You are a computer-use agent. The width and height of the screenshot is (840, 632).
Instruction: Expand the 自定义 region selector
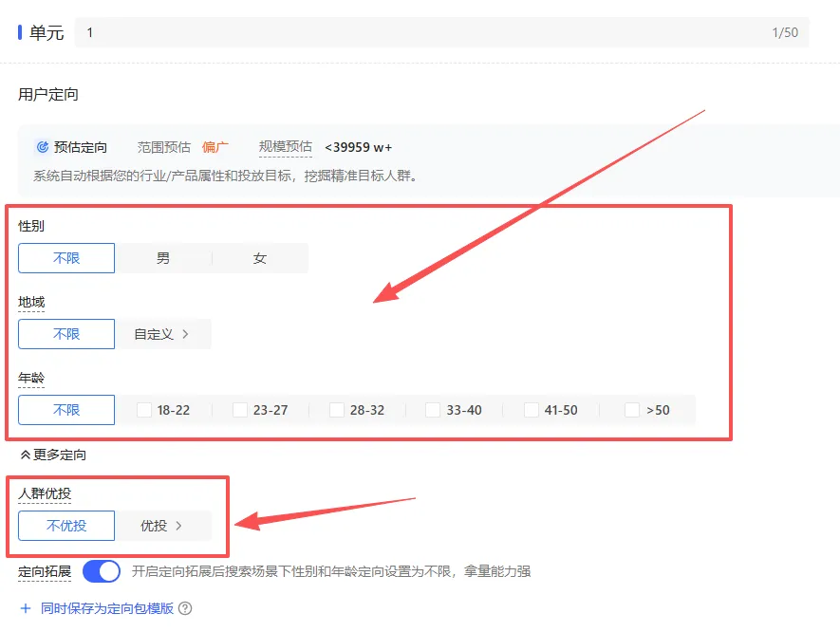click(162, 333)
